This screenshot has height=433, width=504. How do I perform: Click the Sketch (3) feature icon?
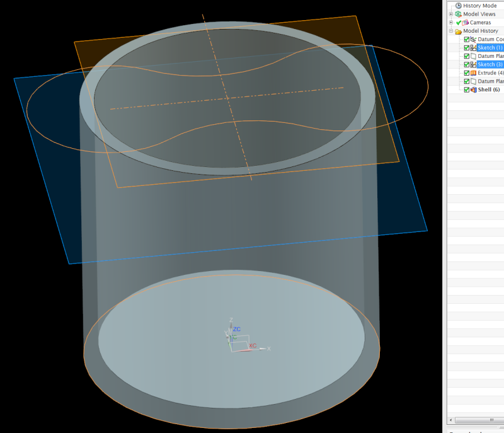pyautogui.click(x=473, y=64)
